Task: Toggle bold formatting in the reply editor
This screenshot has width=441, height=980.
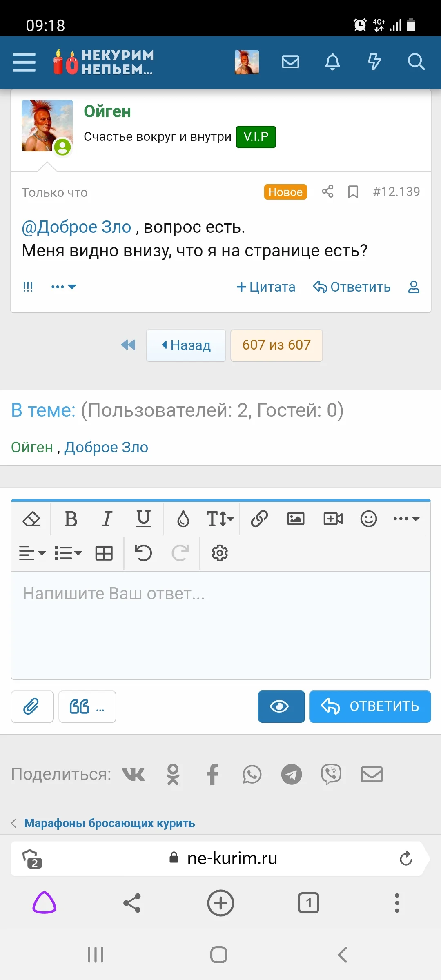Action: (70, 519)
